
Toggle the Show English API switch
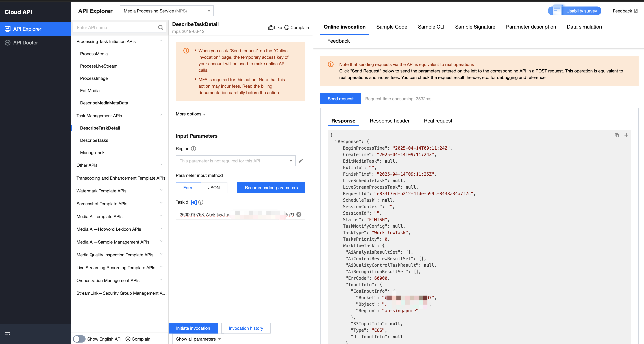pos(79,339)
